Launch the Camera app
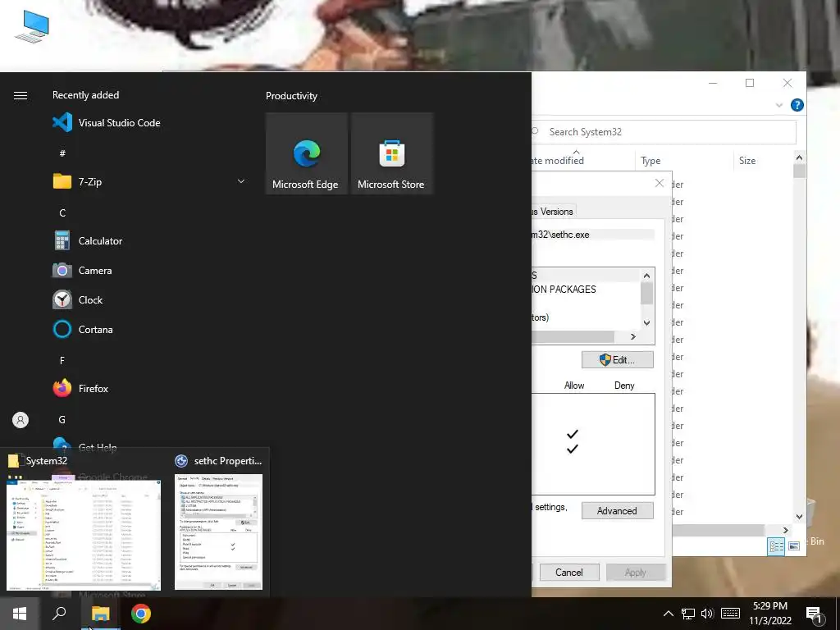Screen dimensions: 840x630 pos(82,271)
